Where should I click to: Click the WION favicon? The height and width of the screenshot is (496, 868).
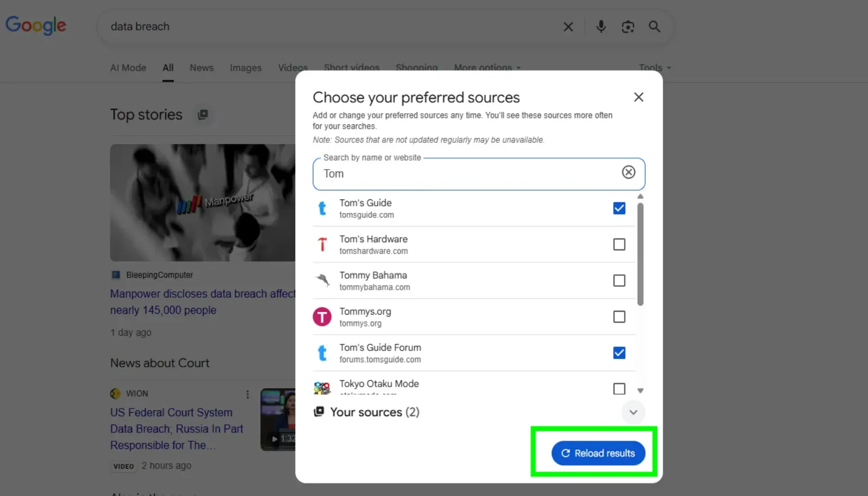coord(115,393)
